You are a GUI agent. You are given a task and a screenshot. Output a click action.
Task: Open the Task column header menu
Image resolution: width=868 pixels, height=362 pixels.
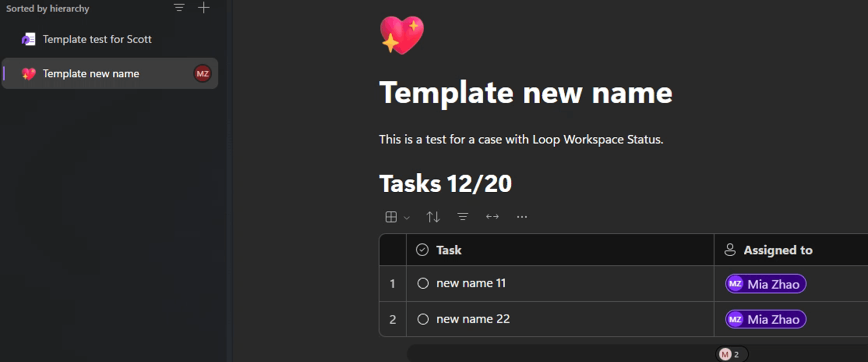coord(560,250)
